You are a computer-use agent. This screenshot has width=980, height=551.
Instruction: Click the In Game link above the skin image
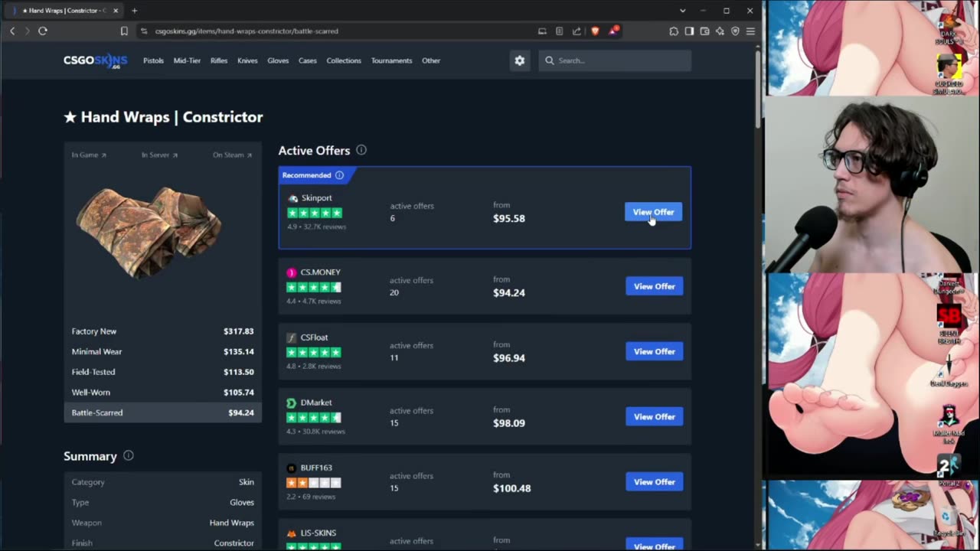89,155
